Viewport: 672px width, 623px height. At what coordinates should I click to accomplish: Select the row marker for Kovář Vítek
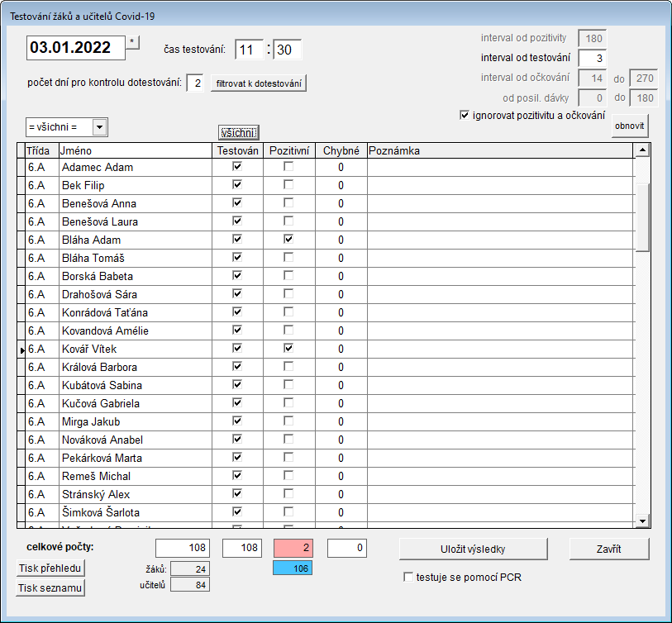pyautogui.click(x=21, y=350)
